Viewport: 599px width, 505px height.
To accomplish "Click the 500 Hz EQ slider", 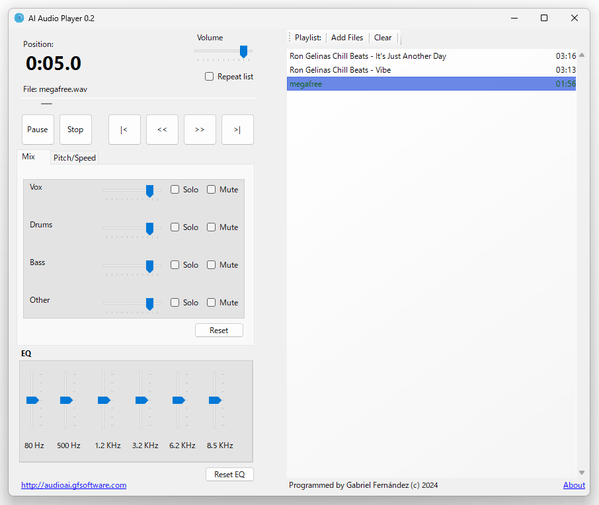I will (66, 400).
